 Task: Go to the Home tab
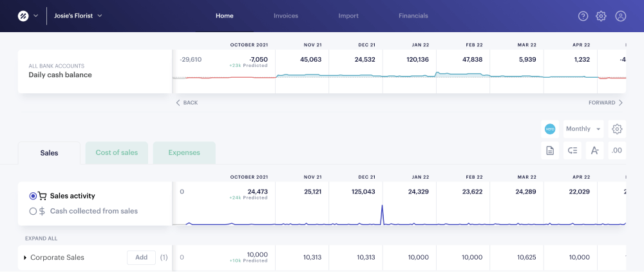[x=225, y=16]
